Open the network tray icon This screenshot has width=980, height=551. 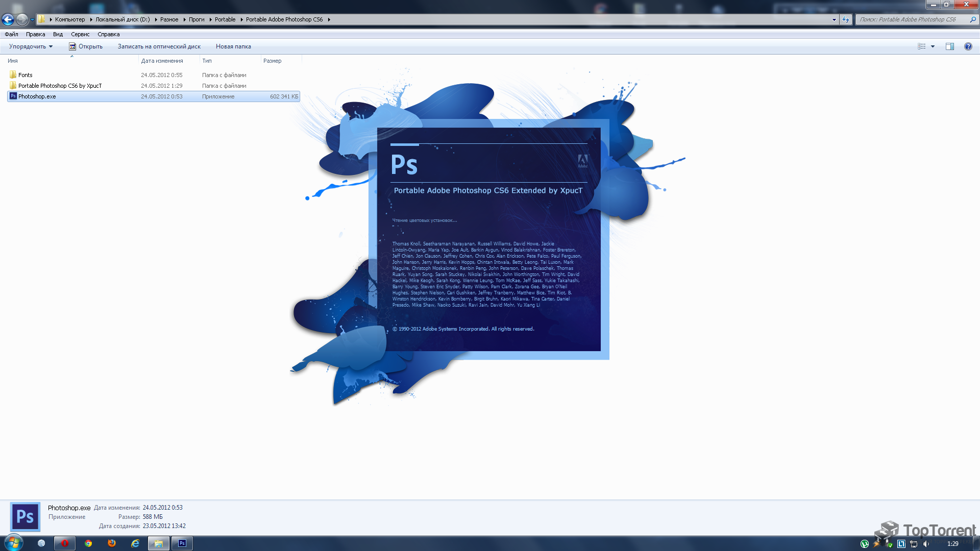tap(914, 544)
